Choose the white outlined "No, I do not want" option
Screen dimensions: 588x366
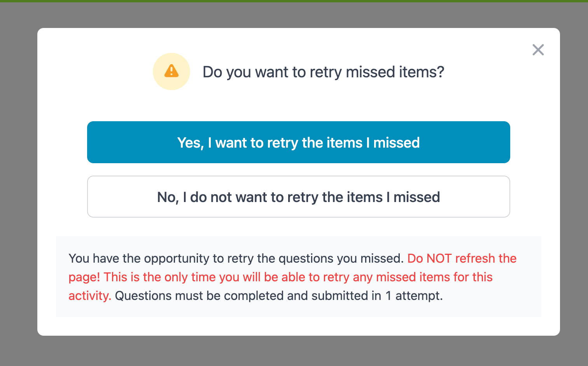click(299, 197)
